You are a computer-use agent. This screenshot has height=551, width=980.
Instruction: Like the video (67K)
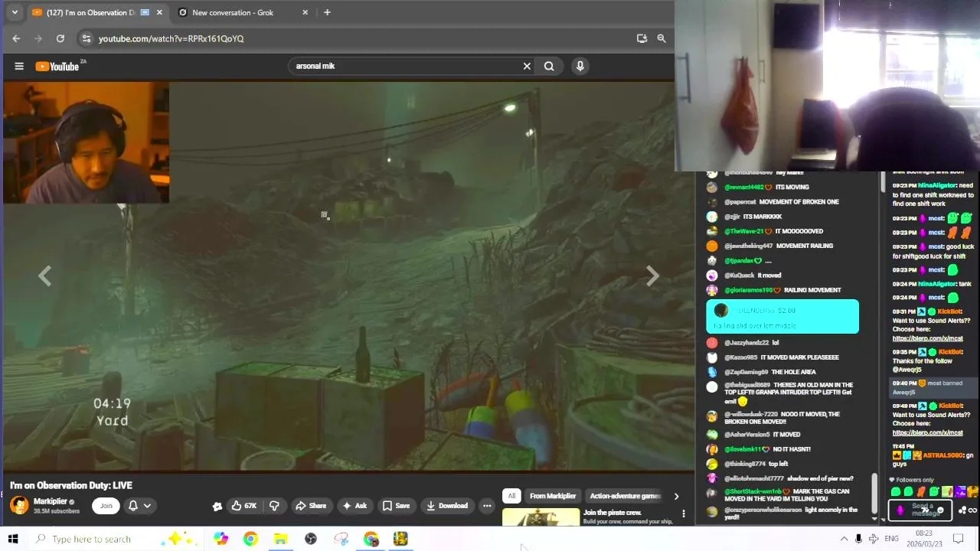point(244,506)
